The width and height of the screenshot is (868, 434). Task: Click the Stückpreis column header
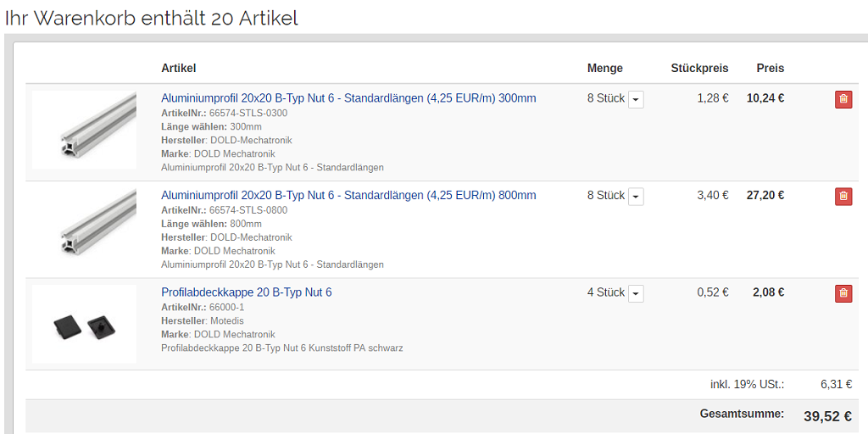click(699, 68)
